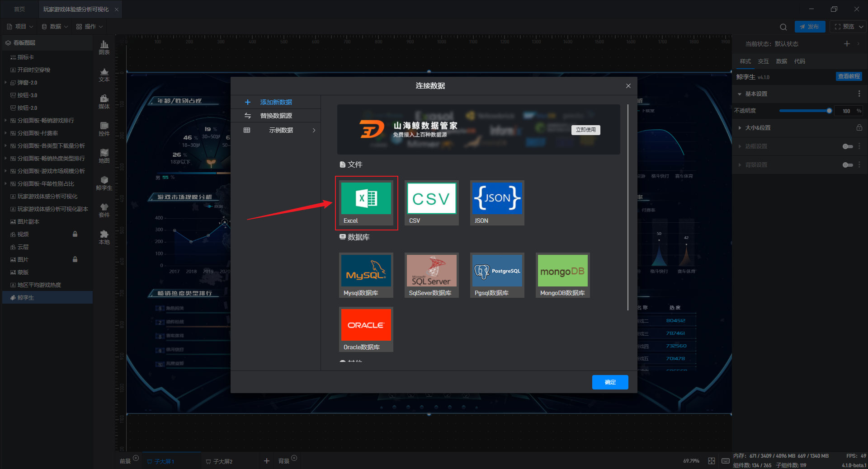Expand the 弹窗-2.0 layer group

5,83
